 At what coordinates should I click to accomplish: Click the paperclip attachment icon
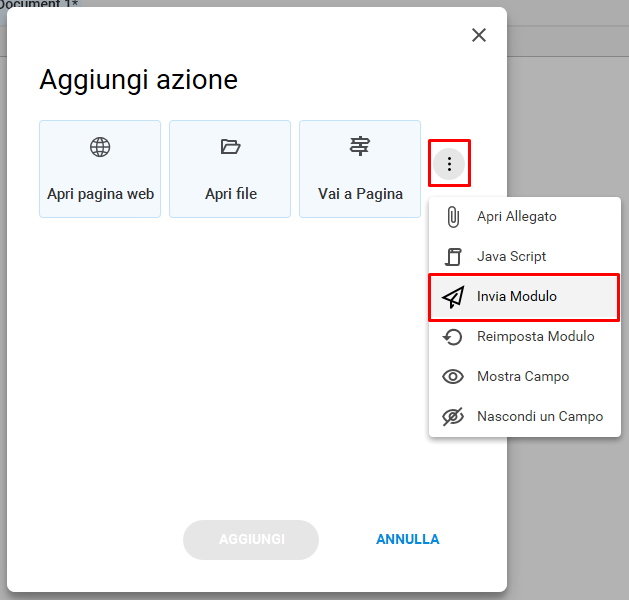pos(453,217)
